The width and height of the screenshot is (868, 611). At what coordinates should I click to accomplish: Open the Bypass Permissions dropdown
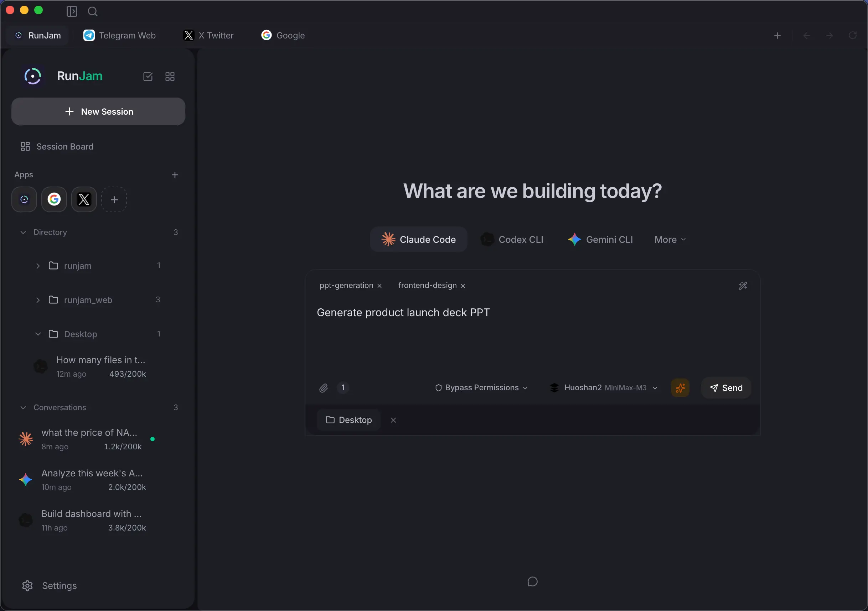(481, 388)
